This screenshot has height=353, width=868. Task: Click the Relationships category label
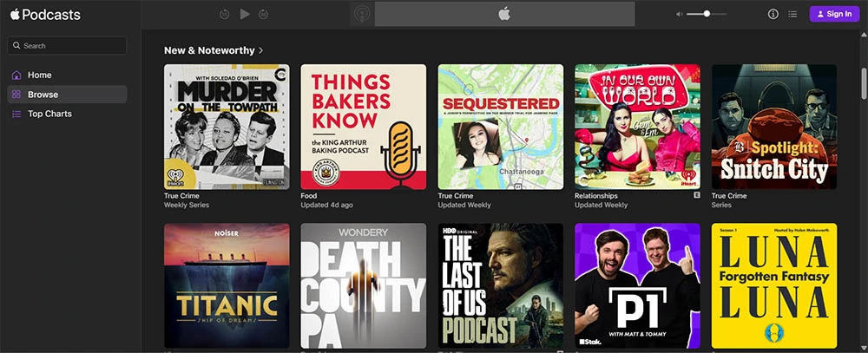click(x=596, y=196)
